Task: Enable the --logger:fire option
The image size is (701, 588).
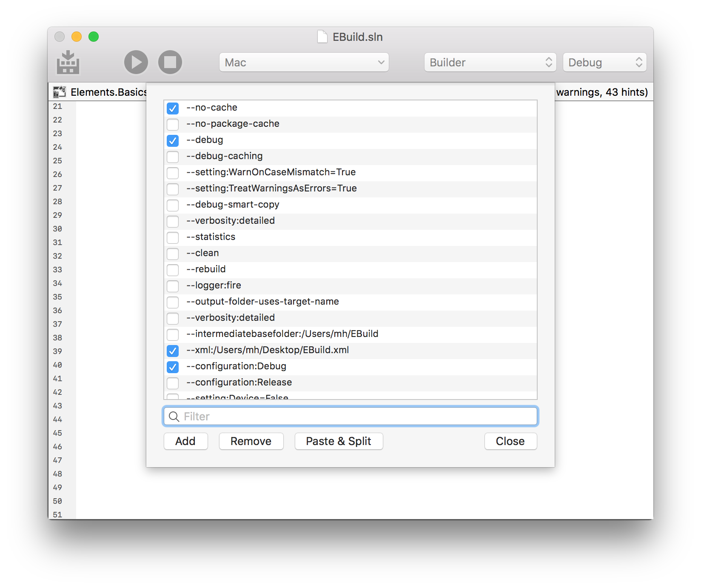Action: click(173, 286)
